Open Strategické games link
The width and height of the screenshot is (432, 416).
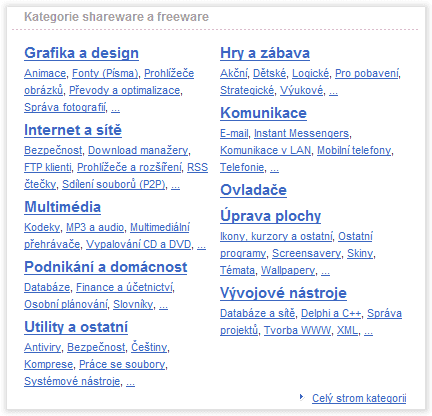247,90
